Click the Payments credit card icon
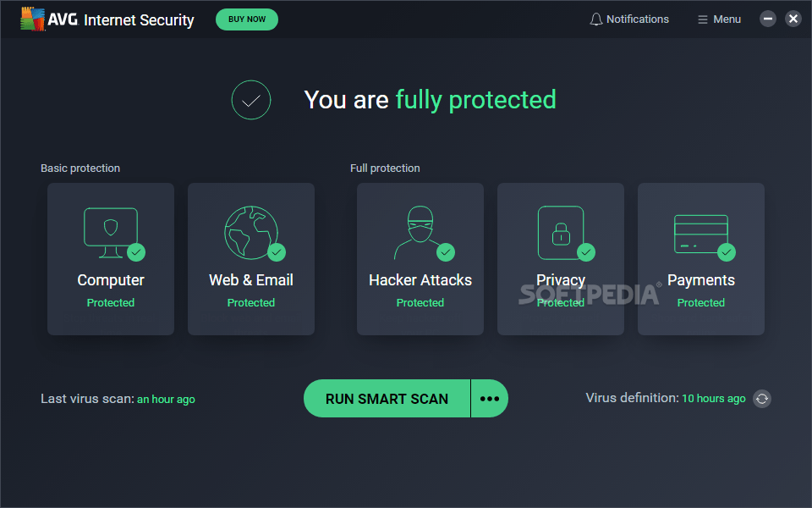The height and width of the screenshot is (508, 812). [x=700, y=233]
